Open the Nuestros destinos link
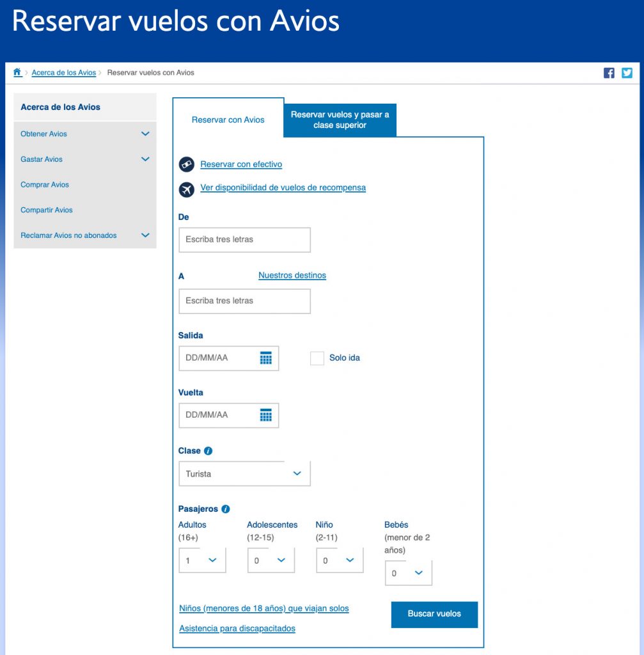The width and height of the screenshot is (644, 655). pyautogui.click(x=292, y=275)
